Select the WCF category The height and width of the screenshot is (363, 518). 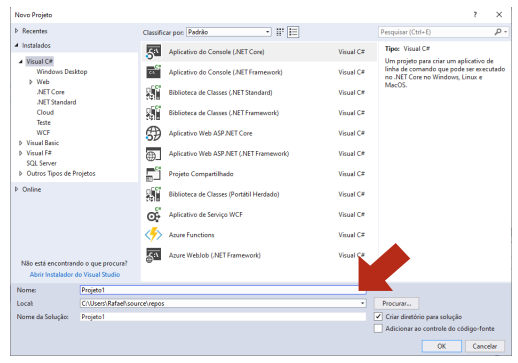point(43,133)
